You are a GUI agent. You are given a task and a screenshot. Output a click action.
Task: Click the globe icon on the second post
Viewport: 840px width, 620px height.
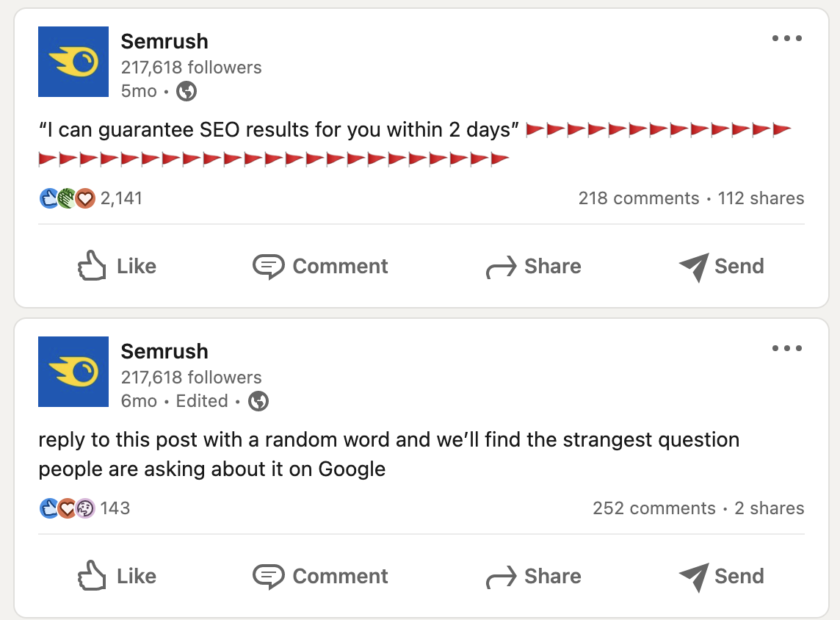click(258, 401)
